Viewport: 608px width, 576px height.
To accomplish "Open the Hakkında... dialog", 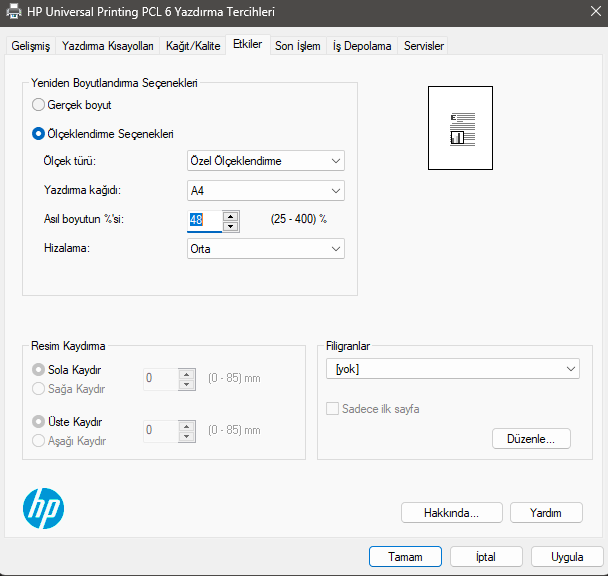I will (450, 512).
